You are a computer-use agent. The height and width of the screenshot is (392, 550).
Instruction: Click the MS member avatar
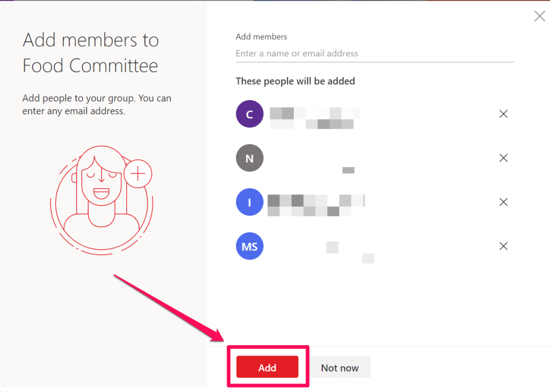click(250, 246)
